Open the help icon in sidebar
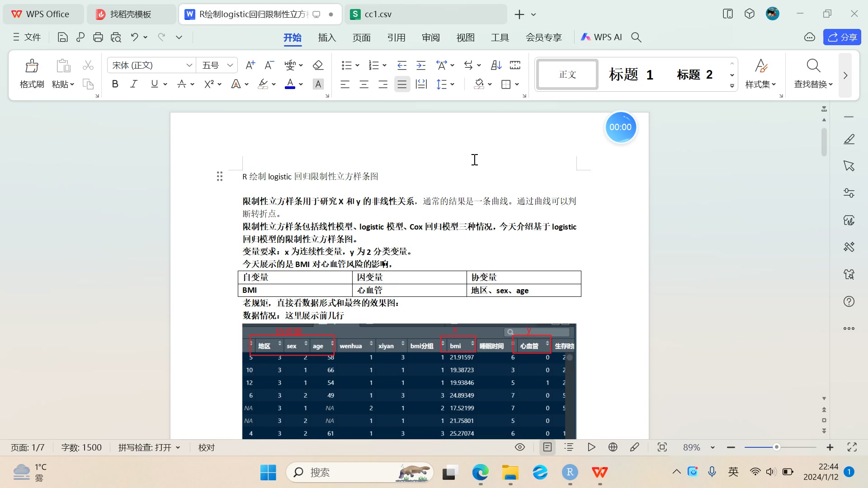Screen dimensions: 868x488 click(849, 301)
